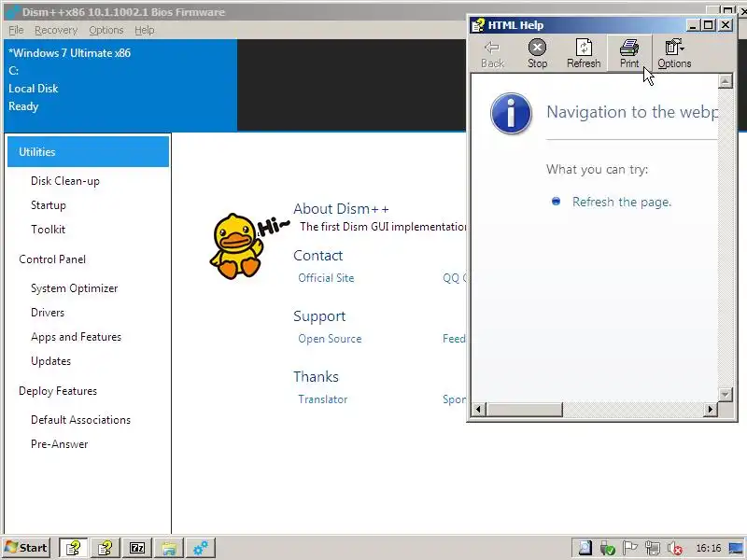Click the HTML Help title bar icon
This screenshot has height=560, width=747.
(x=478, y=25)
